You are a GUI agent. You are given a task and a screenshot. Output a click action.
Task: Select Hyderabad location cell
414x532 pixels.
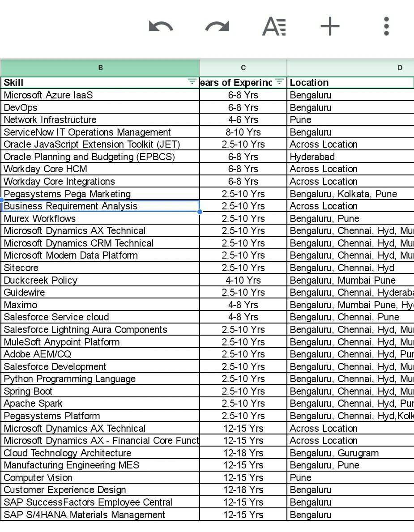coord(350,157)
